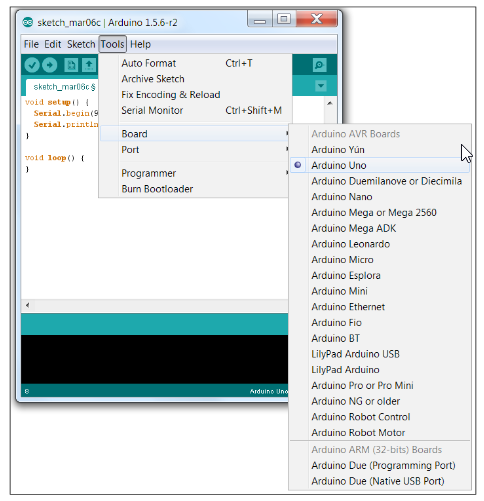Click the New sketch toolbar icon
Screen dimensions: 484x501
[x=71, y=65]
